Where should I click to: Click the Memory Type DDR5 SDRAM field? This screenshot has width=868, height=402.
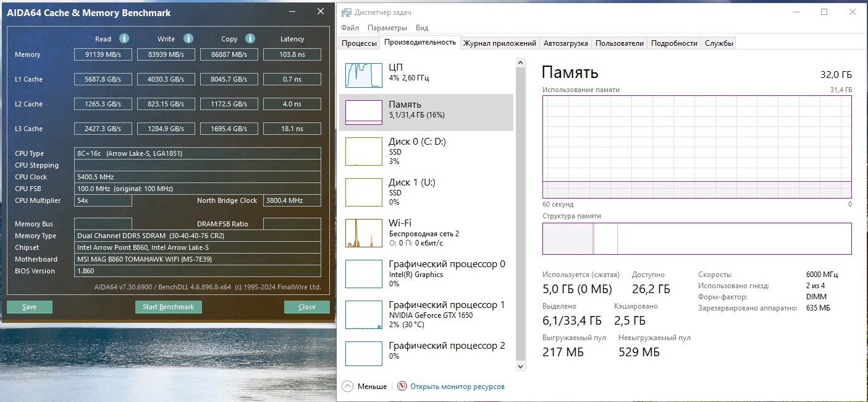198,236
